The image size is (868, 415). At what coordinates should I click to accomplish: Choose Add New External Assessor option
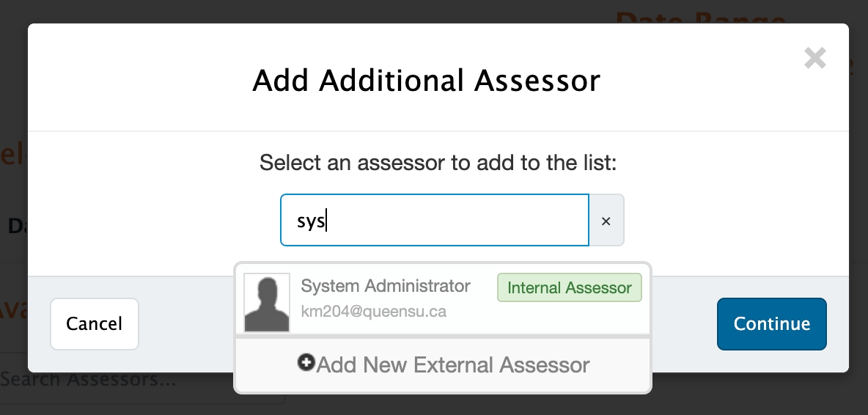[x=443, y=364]
